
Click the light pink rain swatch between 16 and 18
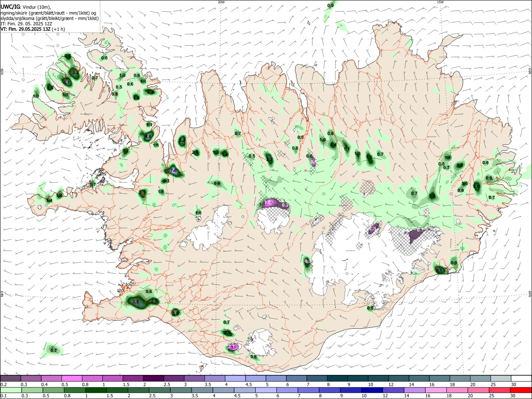(x=436, y=390)
